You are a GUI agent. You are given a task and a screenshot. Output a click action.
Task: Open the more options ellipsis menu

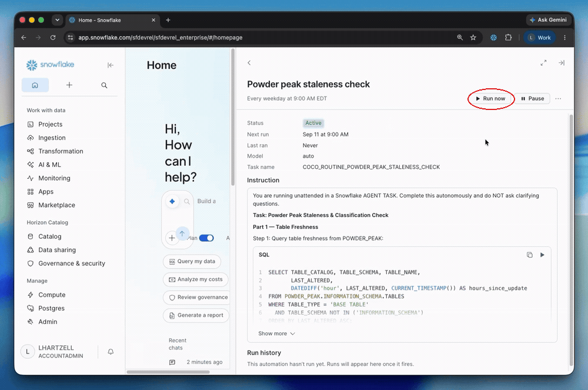(x=558, y=99)
